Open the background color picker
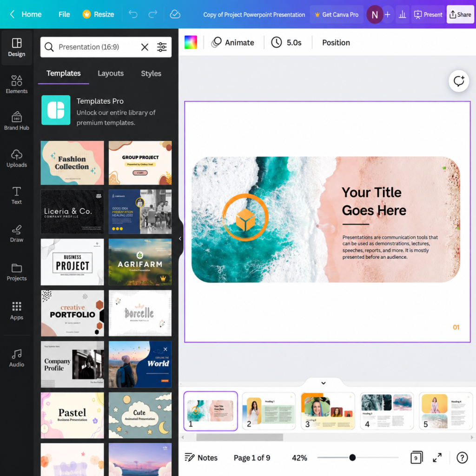 [191, 42]
